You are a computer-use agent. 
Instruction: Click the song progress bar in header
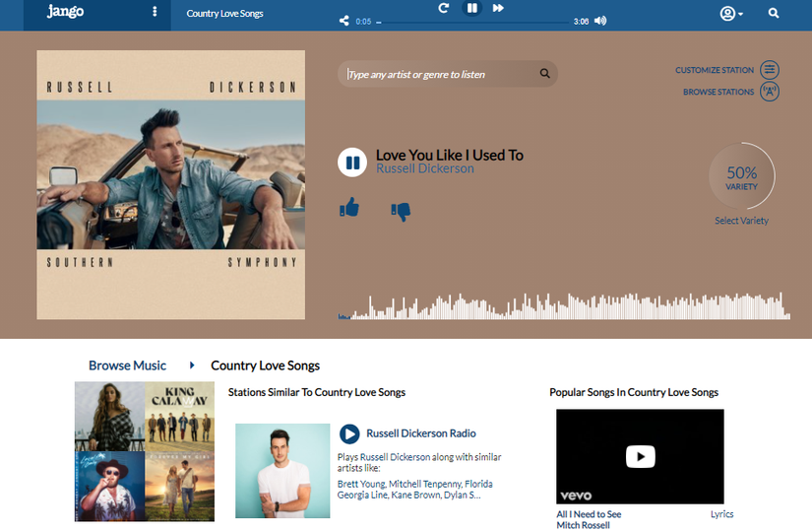(x=472, y=23)
